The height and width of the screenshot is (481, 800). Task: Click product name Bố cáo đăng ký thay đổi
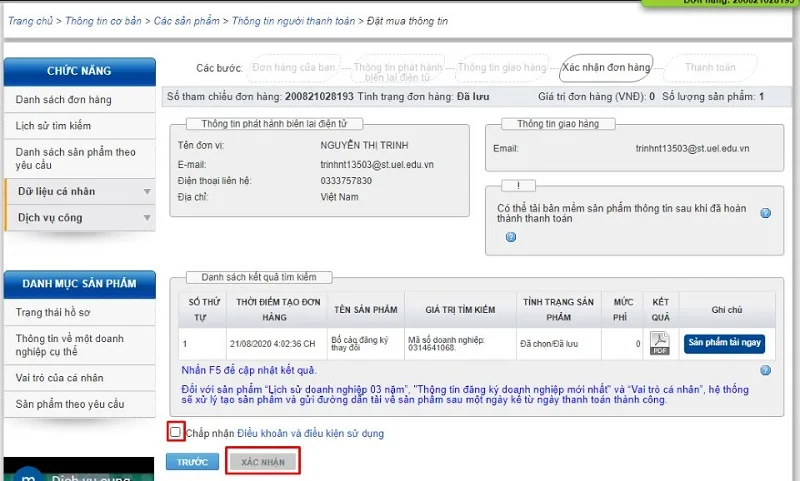[360, 344]
